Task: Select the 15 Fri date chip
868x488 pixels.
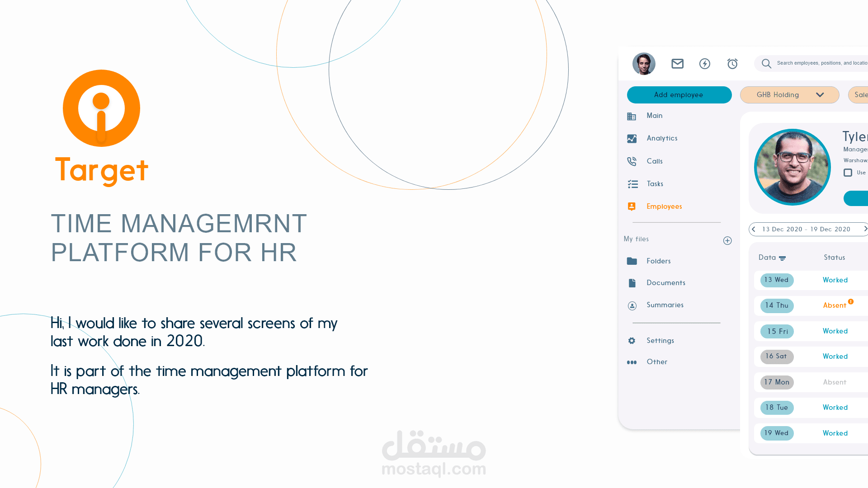Action: [777, 331]
